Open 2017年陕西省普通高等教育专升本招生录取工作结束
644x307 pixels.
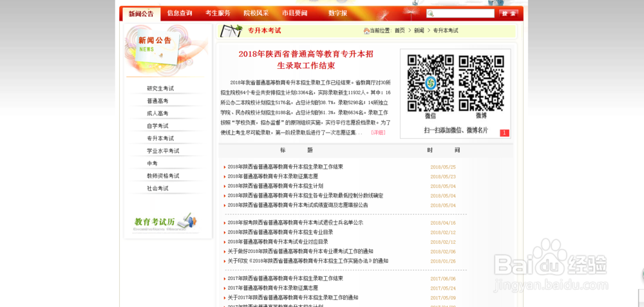285,278
